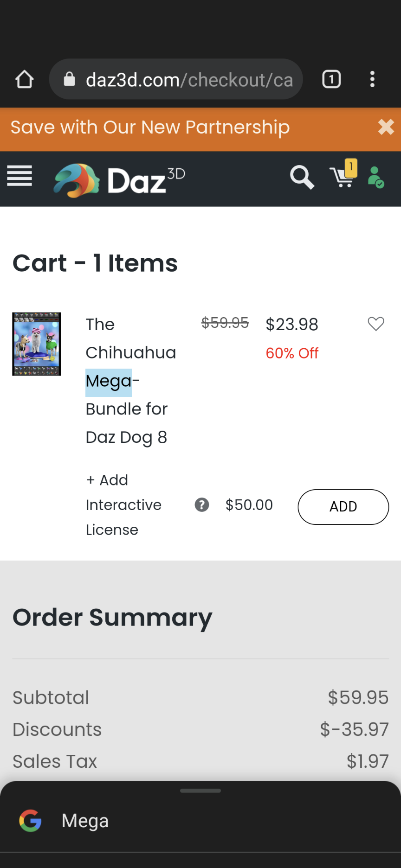Viewport: 401px width, 868px height.
Task: Tap the Google logo in the suggestion bar
Action: (30, 820)
